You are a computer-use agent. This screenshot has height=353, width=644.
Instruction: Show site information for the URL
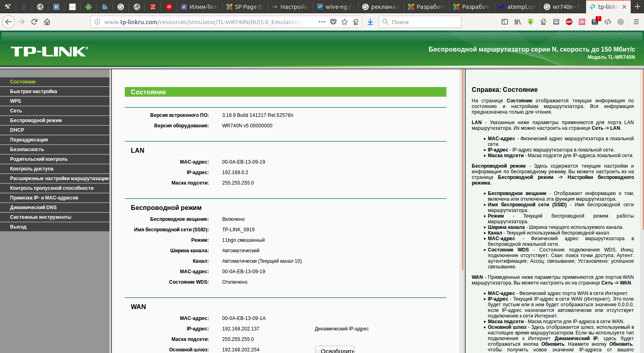[97, 22]
